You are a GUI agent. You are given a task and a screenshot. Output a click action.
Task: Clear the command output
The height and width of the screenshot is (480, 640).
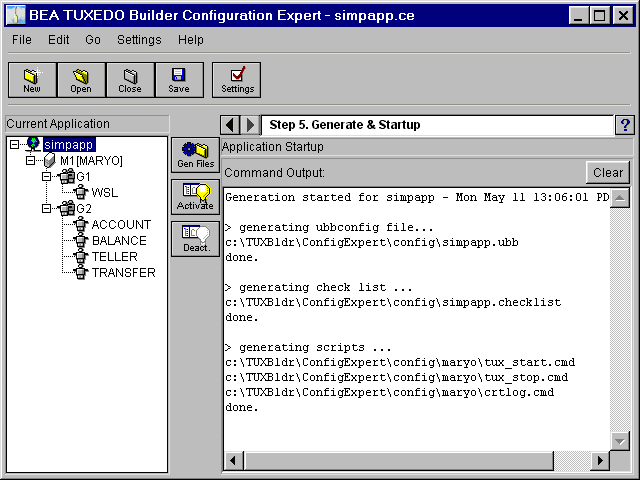click(x=608, y=173)
